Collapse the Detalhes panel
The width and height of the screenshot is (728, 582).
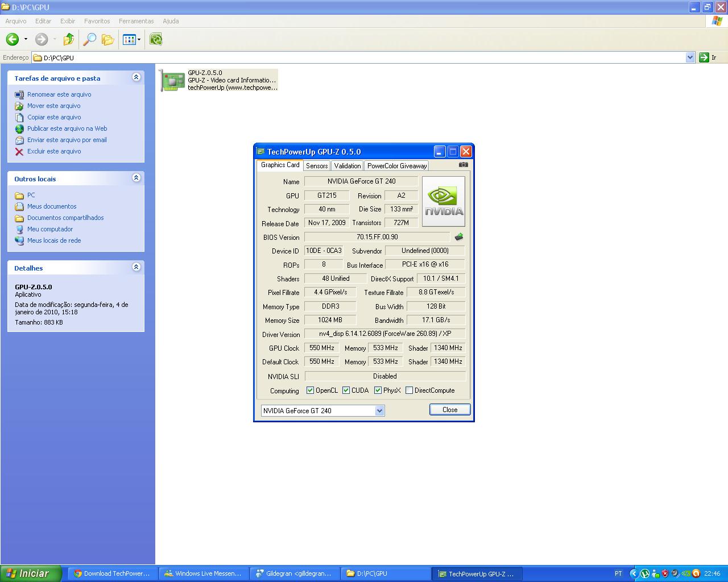(x=136, y=267)
